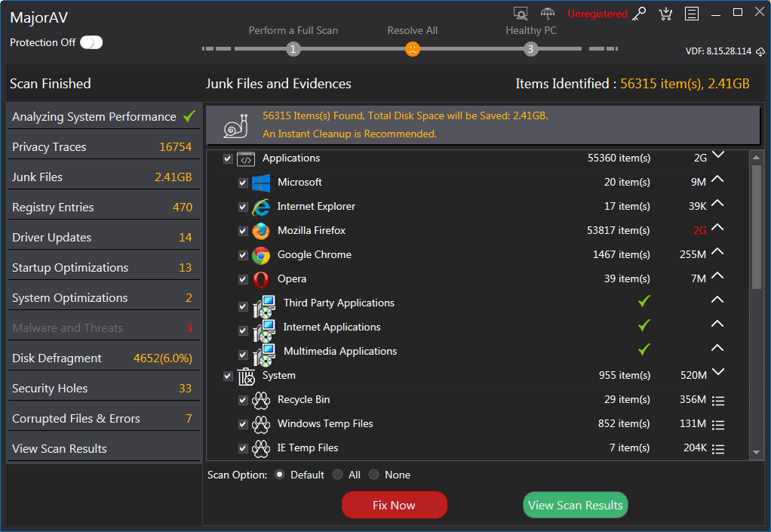Image resolution: width=771 pixels, height=532 pixels.
Task: Expand the Google Chrome row chevron
Action: pyautogui.click(x=717, y=251)
